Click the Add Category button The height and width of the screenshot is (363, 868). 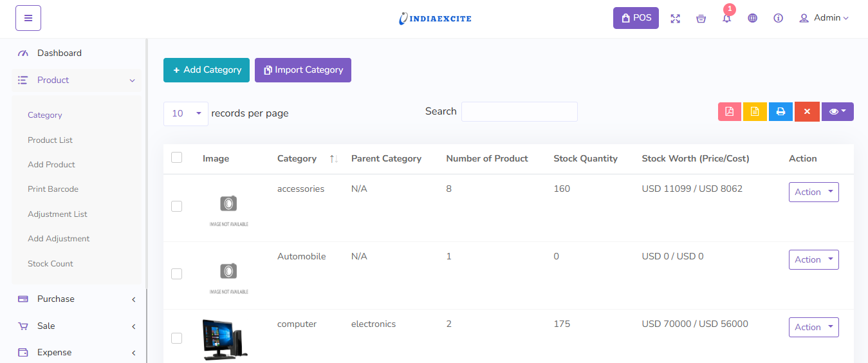[x=207, y=70]
